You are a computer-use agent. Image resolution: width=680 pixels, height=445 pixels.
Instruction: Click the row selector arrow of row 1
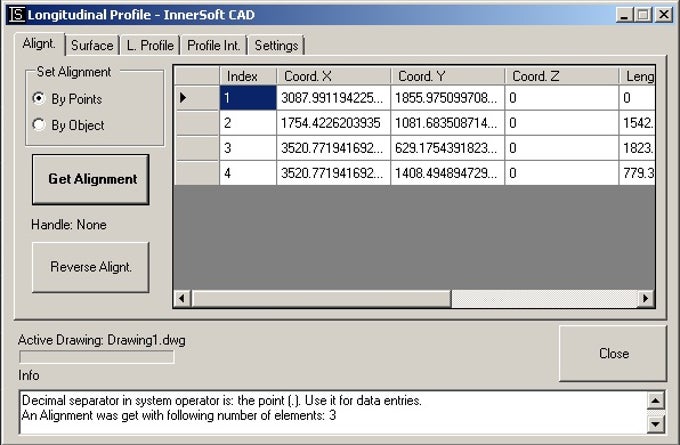click(196, 98)
